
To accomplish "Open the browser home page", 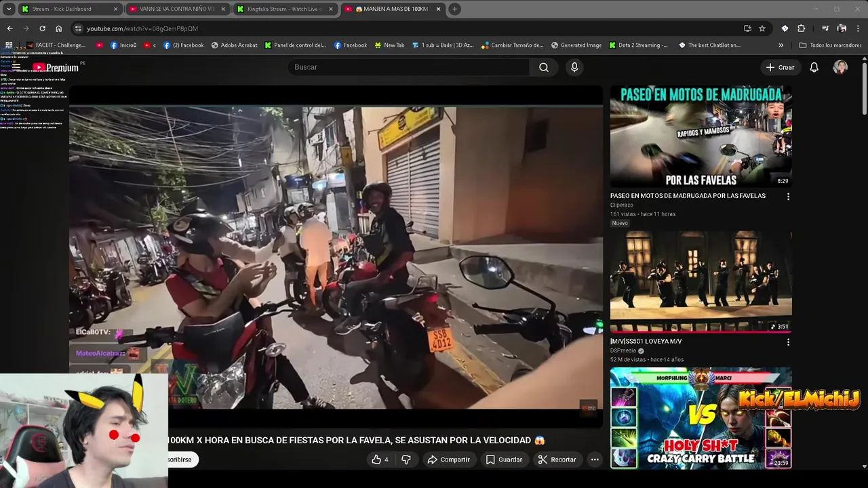I will click(x=59, y=28).
